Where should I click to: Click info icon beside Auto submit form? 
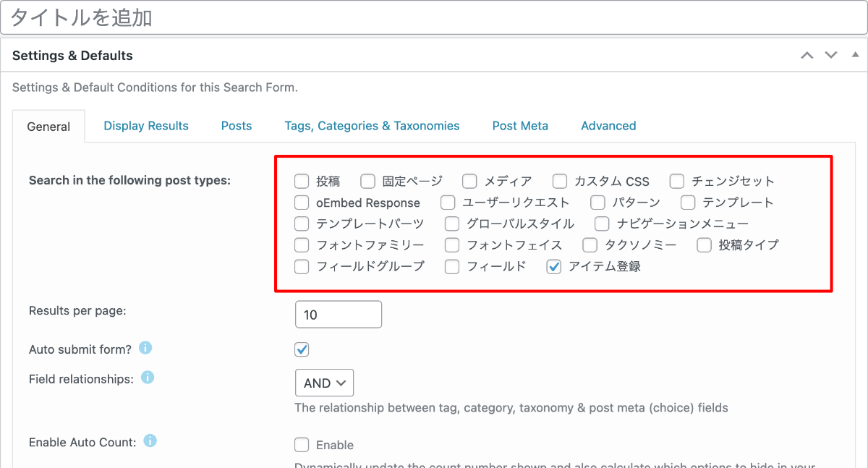[x=145, y=349]
